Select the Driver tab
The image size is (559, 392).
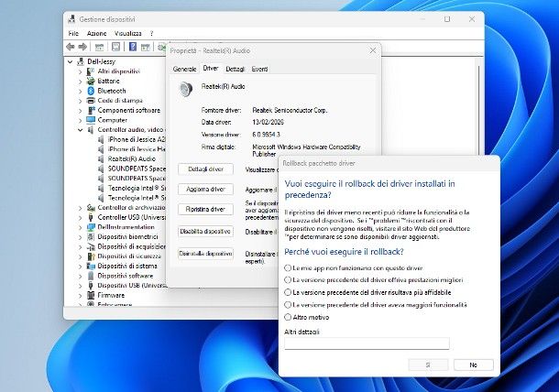pos(211,68)
